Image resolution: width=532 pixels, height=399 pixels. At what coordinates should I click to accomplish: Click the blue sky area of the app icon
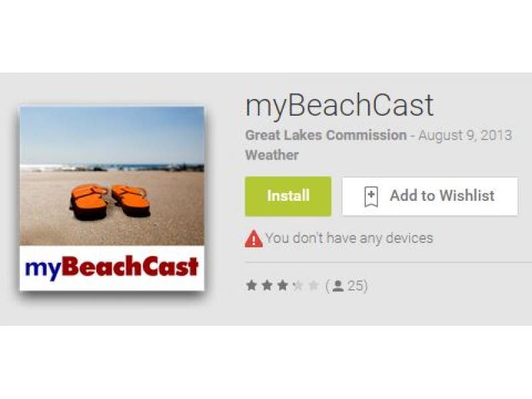(112, 135)
